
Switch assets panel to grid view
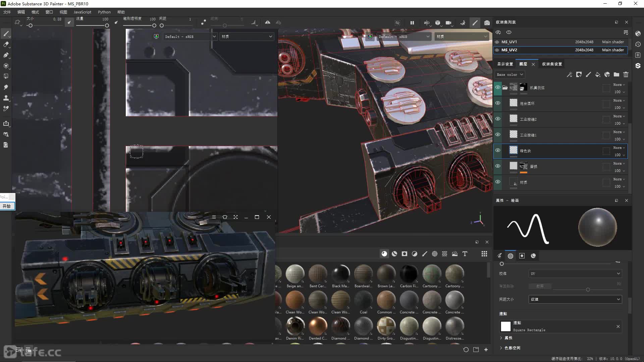point(484,254)
